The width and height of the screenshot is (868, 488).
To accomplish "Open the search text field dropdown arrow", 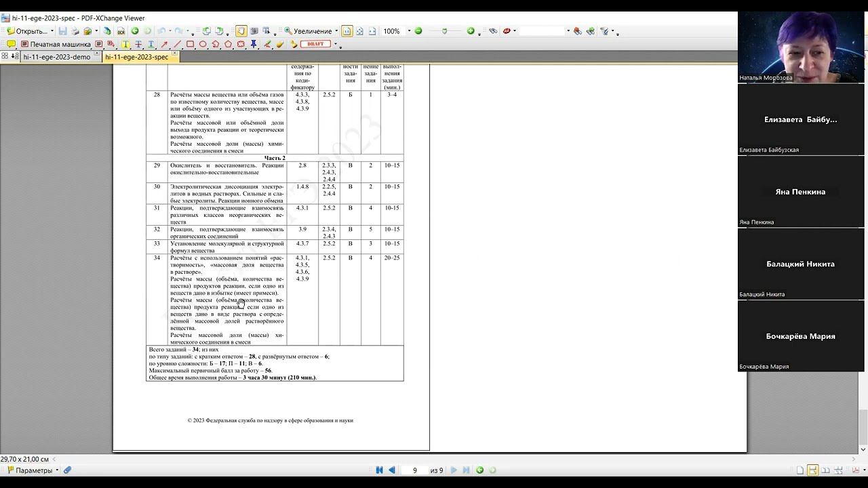I will tap(568, 31).
